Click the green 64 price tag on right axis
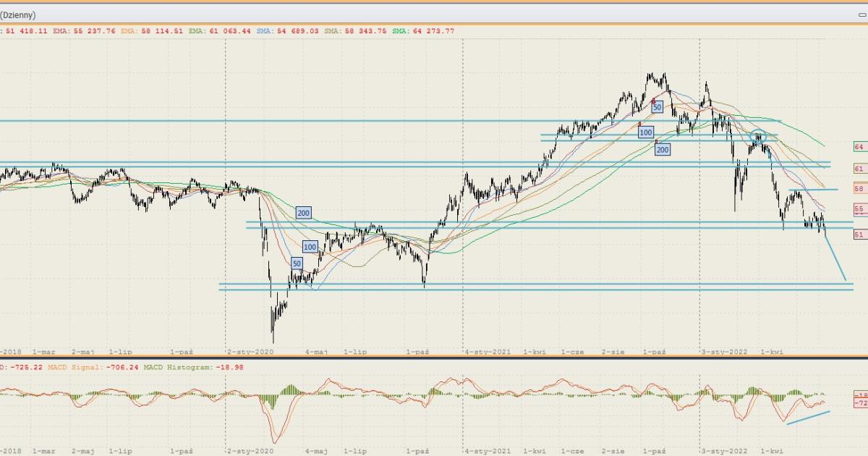This screenshot has width=868, height=456. tap(859, 147)
